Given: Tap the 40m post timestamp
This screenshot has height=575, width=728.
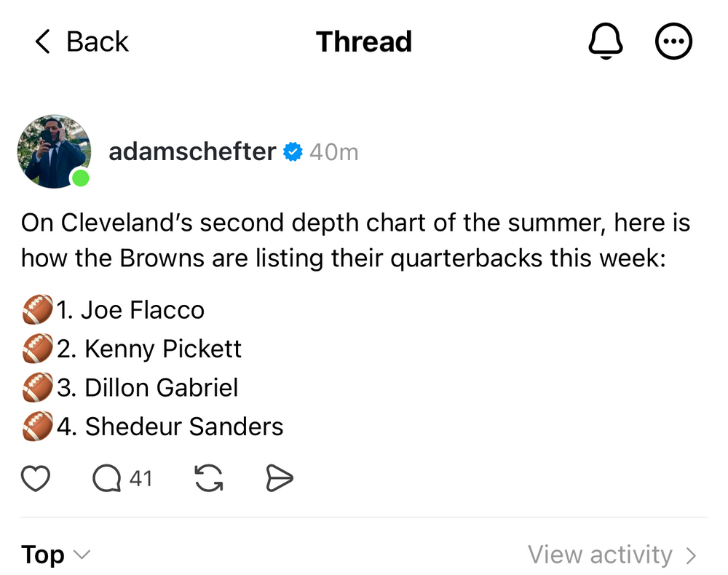Looking at the screenshot, I should [333, 152].
